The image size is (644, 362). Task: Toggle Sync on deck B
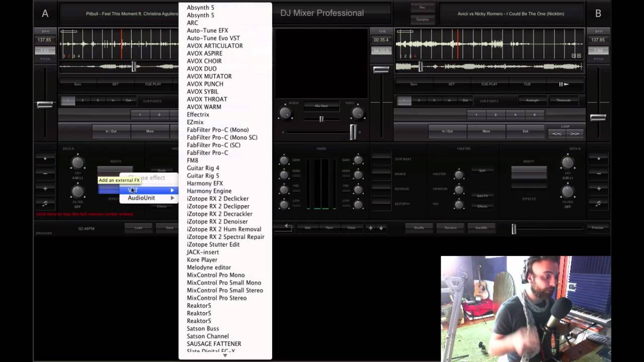coord(414,84)
